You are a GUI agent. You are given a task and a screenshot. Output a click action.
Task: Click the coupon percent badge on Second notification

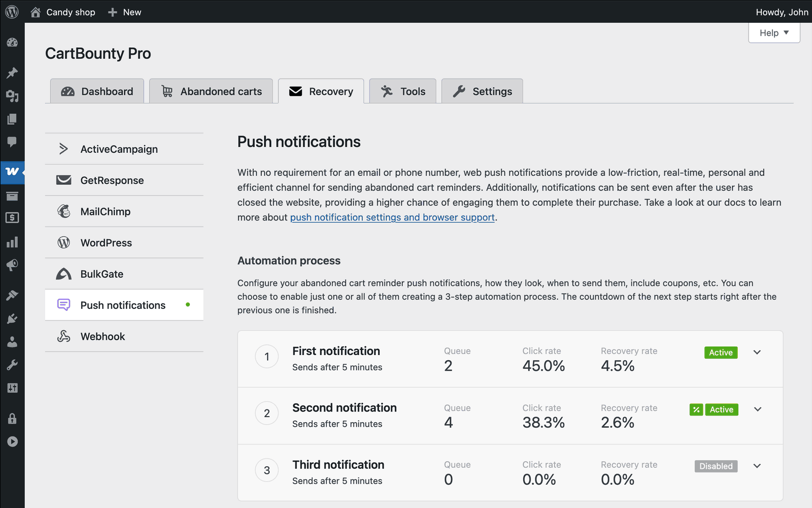[696, 409]
